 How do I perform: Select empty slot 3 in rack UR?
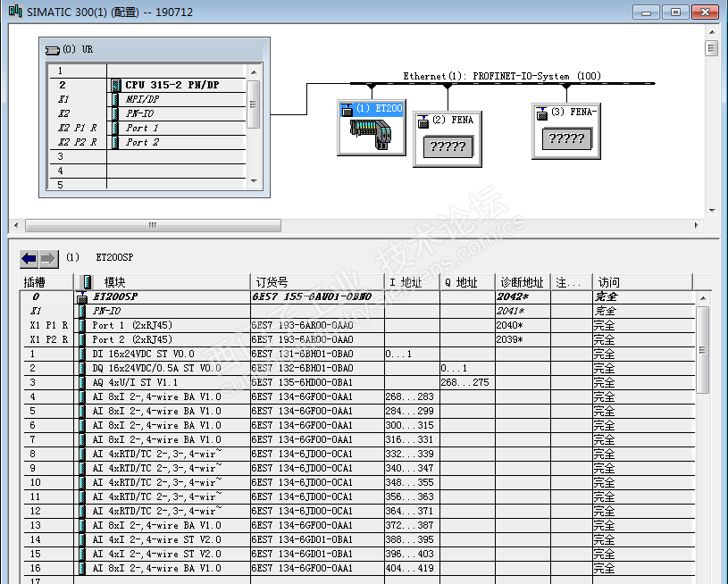coord(147,156)
